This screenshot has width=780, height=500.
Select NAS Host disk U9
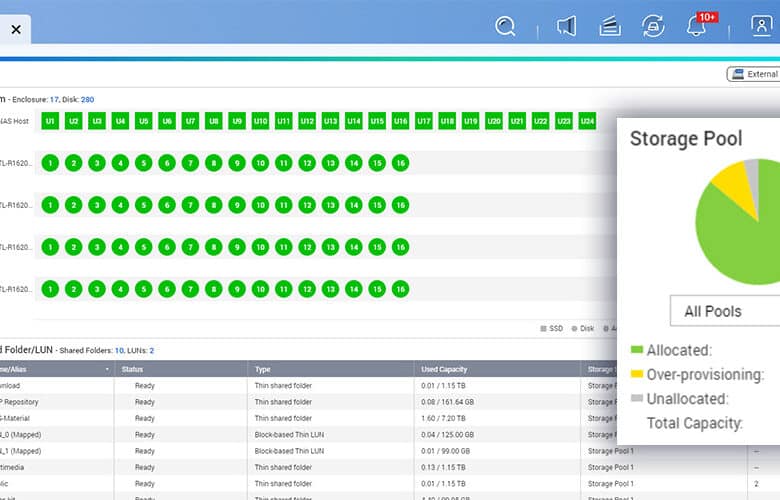pos(237,121)
